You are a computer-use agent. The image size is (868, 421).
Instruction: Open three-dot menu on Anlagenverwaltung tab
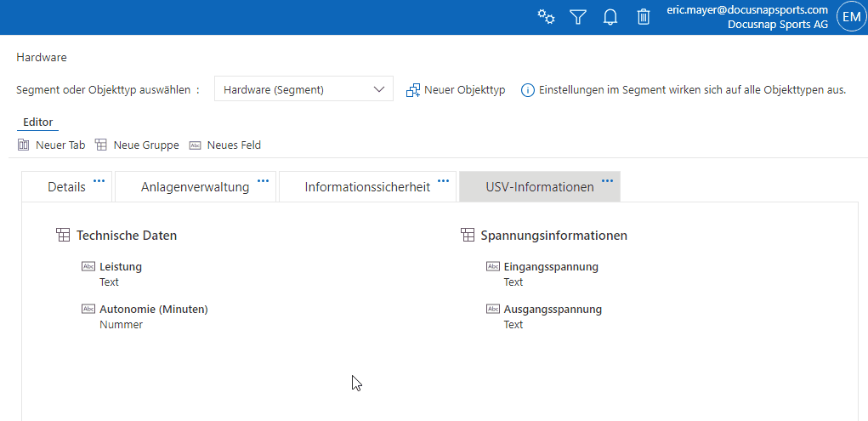tap(263, 180)
